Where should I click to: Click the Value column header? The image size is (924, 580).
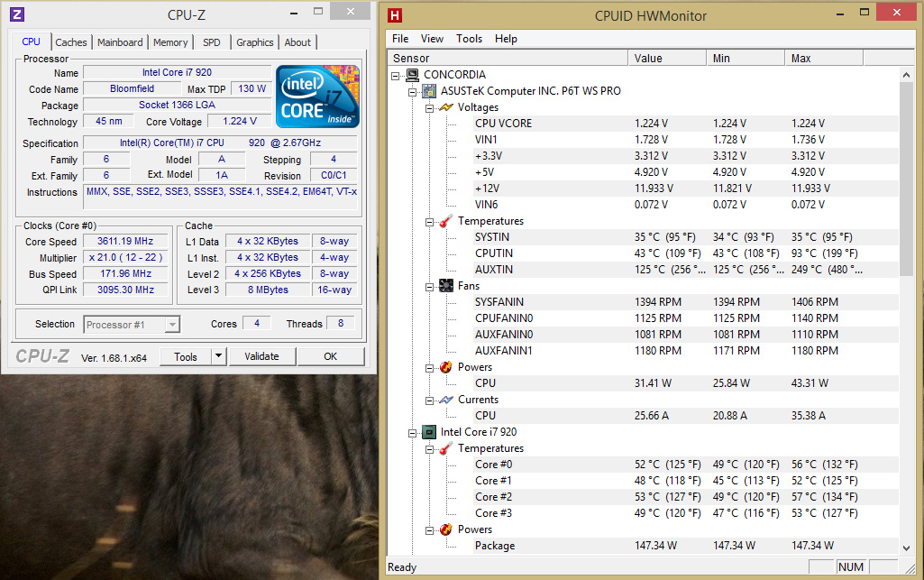coord(667,58)
